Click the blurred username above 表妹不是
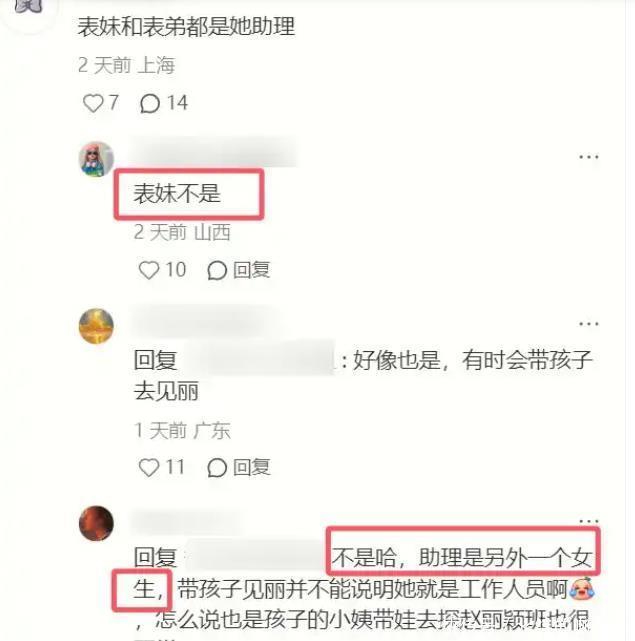This screenshot has height=641, width=635. pyautogui.click(x=213, y=153)
